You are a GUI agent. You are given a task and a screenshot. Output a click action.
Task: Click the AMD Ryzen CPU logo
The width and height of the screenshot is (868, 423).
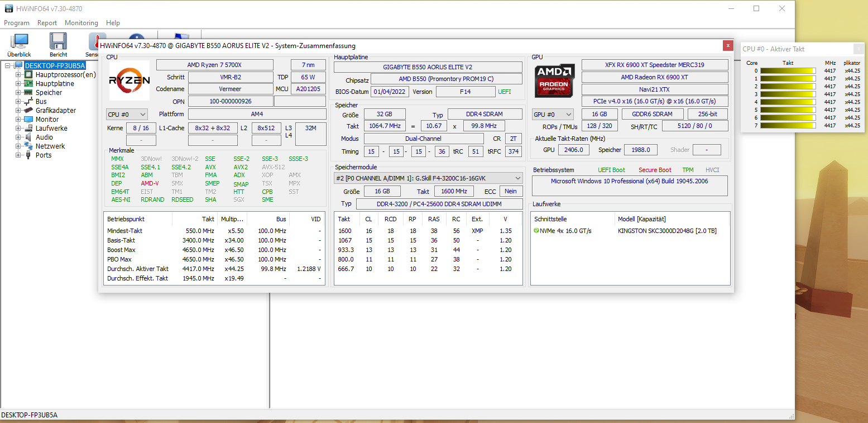129,80
